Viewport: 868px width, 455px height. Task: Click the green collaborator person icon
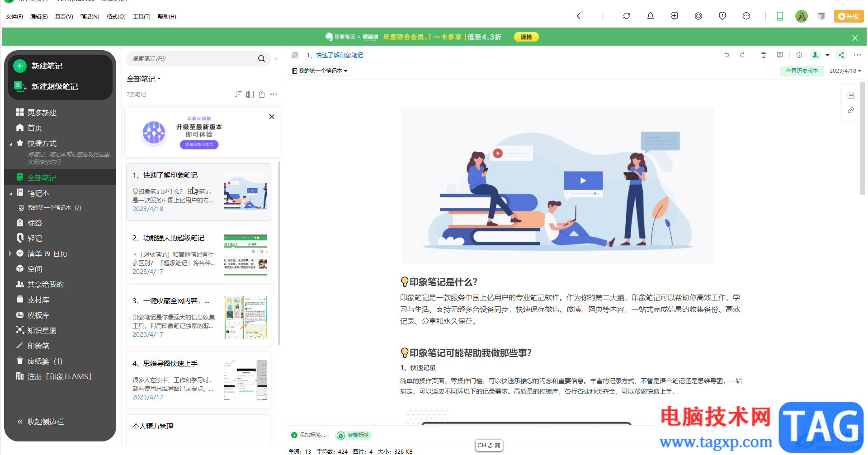[x=815, y=55]
